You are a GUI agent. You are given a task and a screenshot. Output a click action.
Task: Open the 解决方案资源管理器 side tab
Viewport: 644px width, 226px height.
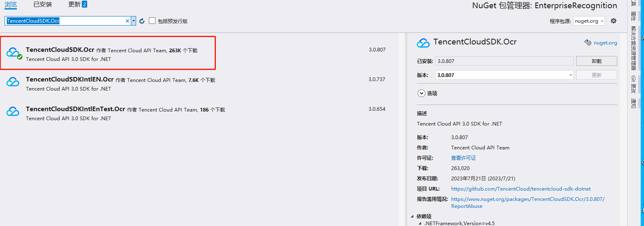pyautogui.click(x=633, y=48)
